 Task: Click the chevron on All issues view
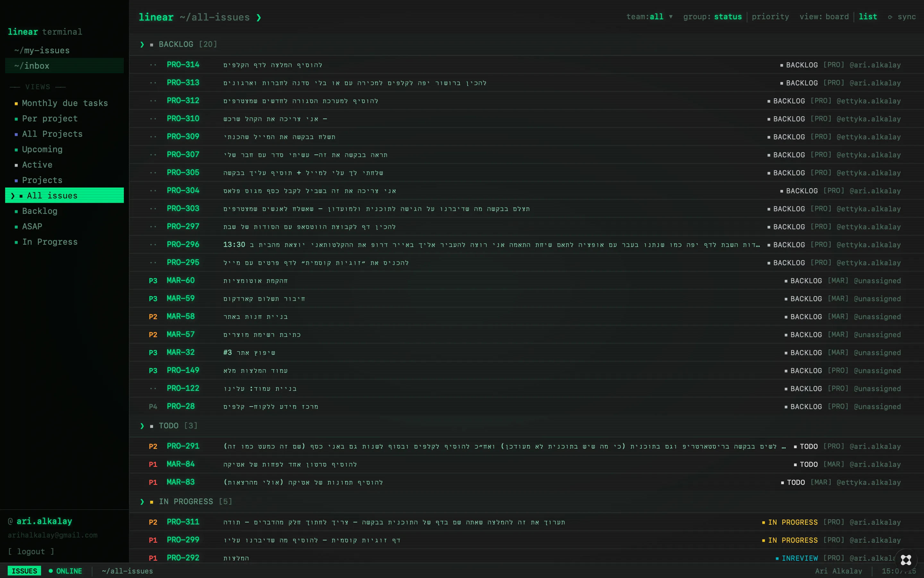[13, 196]
